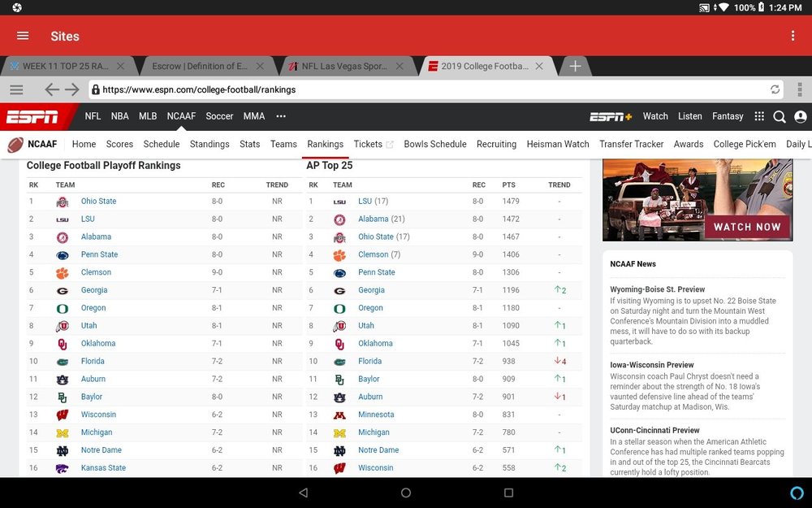Screen dimensions: 812x508
Task: Tap the Android Home button
Action: (x=406, y=493)
